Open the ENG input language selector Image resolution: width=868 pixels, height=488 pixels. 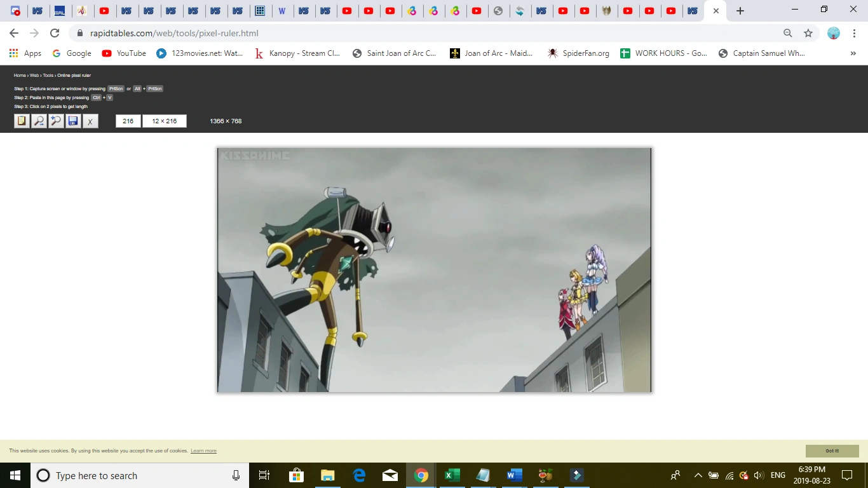click(x=778, y=475)
